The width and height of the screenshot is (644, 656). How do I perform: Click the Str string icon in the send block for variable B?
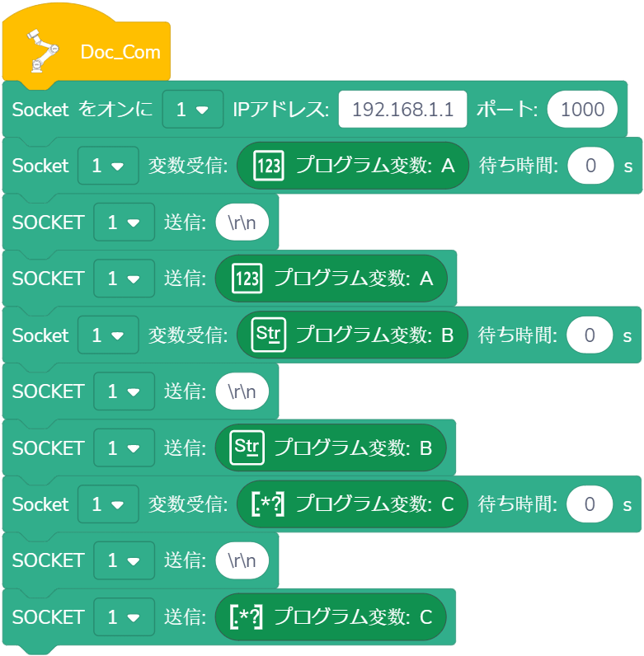point(247,448)
